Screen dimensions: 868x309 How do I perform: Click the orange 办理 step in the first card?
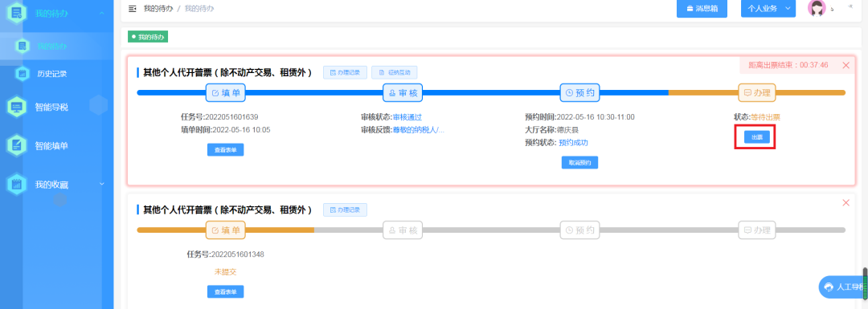click(x=757, y=93)
